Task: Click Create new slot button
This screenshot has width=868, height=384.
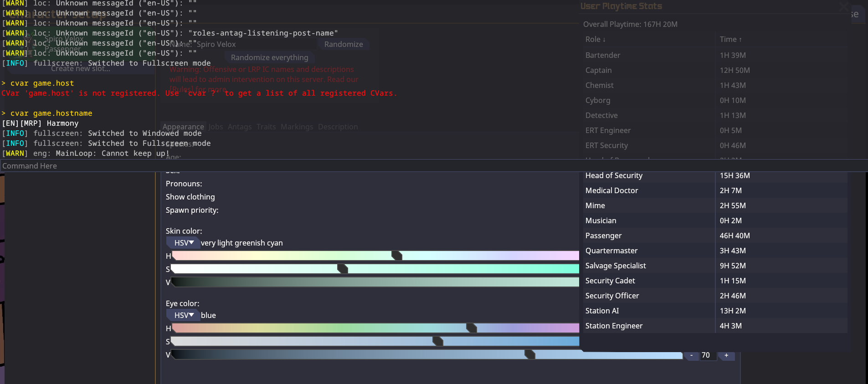Action: [81, 69]
